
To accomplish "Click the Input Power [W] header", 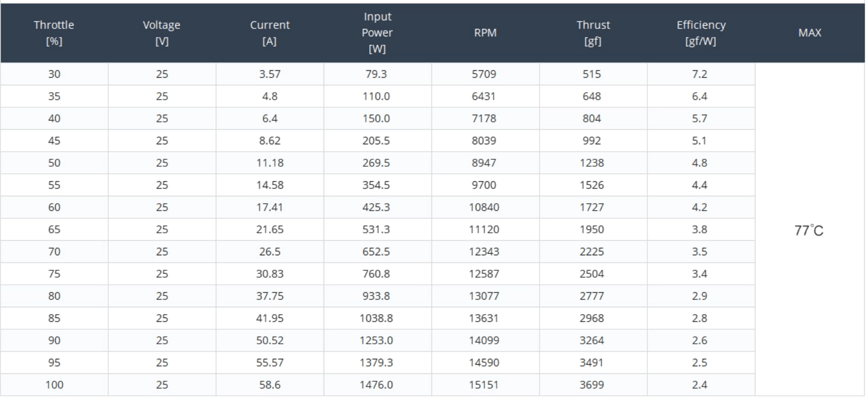I will point(377,33).
